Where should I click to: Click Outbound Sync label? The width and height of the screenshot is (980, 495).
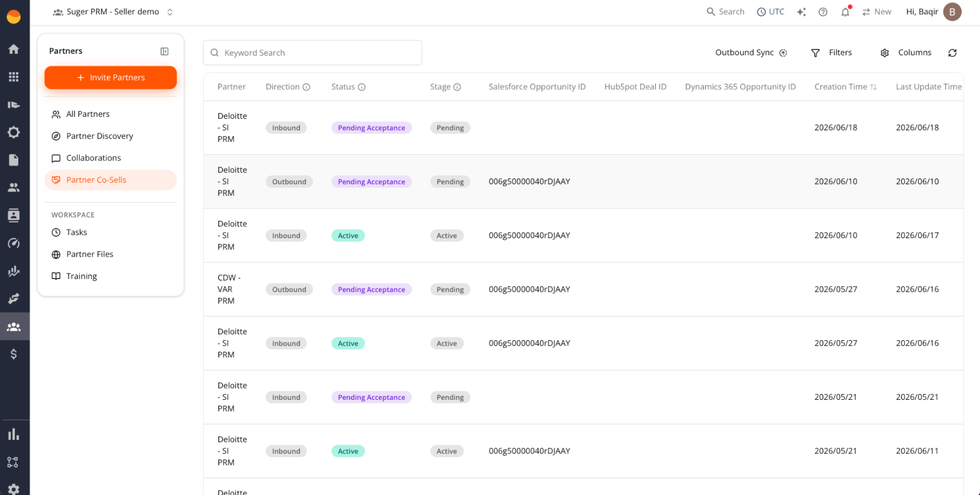coord(744,53)
